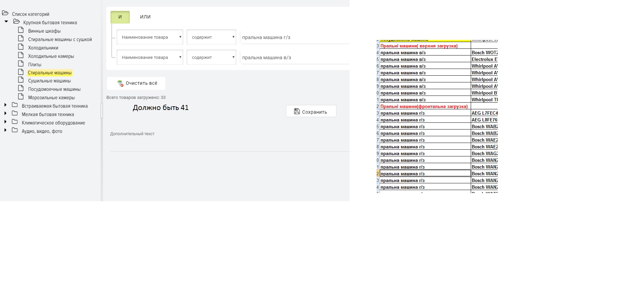Click the Список категорий root label
This screenshot has height=296, width=644.
click(x=31, y=14)
